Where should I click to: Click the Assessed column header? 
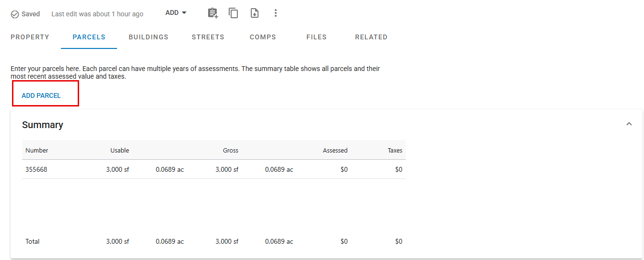335,150
